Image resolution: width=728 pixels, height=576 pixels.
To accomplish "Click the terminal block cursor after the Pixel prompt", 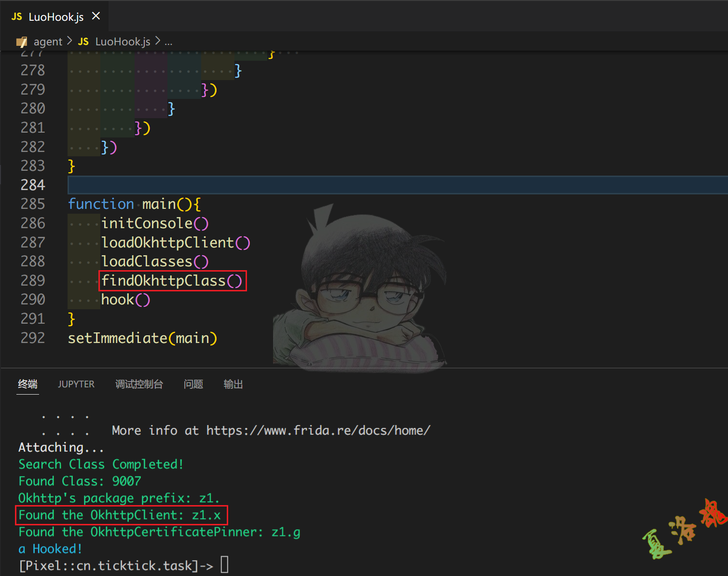I will pos(224,564).
